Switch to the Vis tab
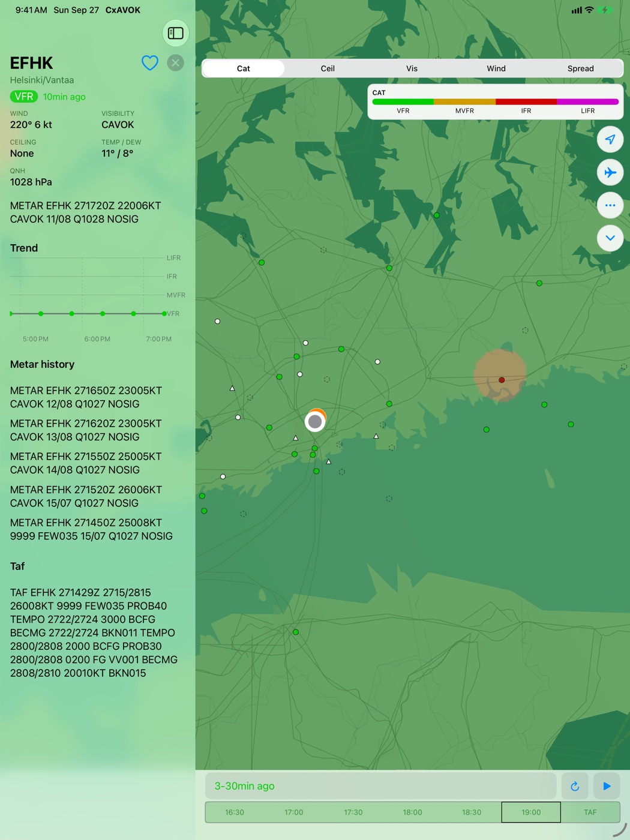Viewport: 630px width, 840px height. click(412, 68)
